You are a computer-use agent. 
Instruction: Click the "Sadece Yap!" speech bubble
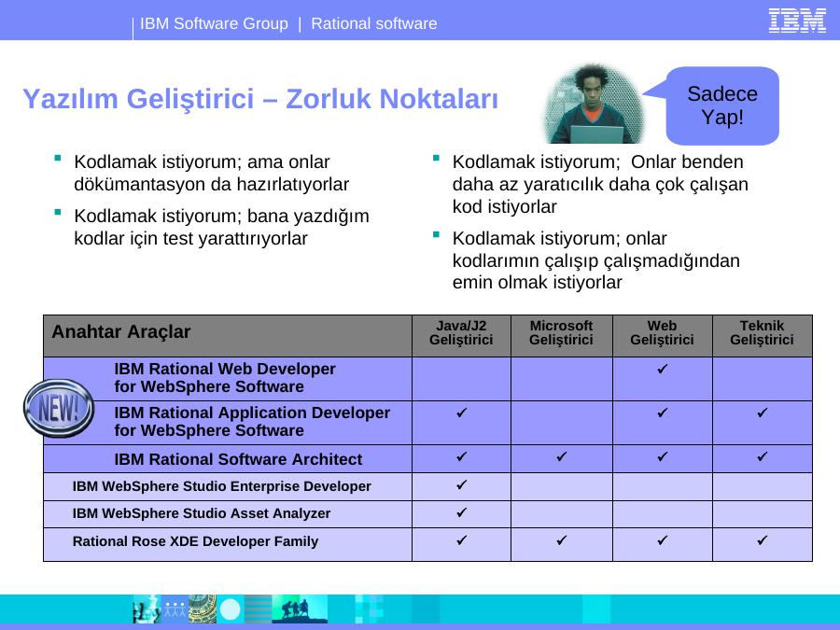pos(722,105)
